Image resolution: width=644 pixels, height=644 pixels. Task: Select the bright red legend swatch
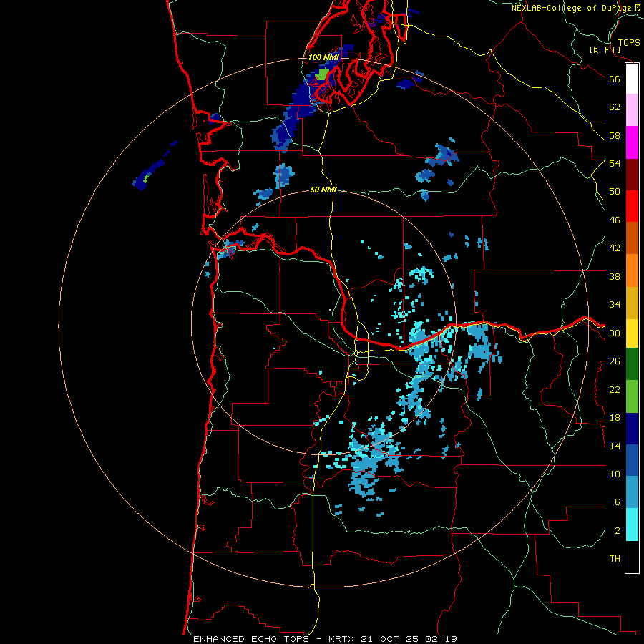(632, 206)
